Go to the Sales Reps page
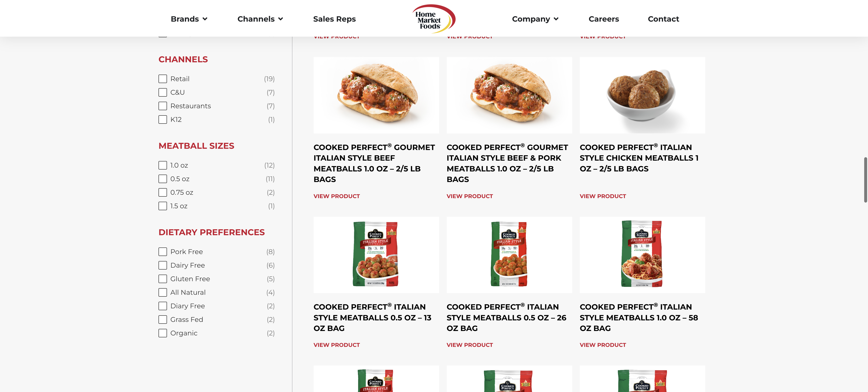The height and width of the screenshot is (392, 868). click(x=334, y=19)
